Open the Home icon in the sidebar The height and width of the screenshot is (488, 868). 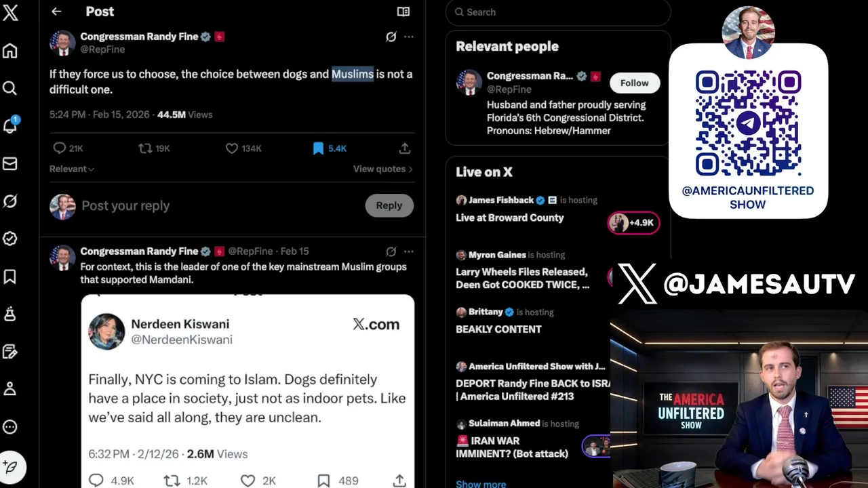click(10, 51)
